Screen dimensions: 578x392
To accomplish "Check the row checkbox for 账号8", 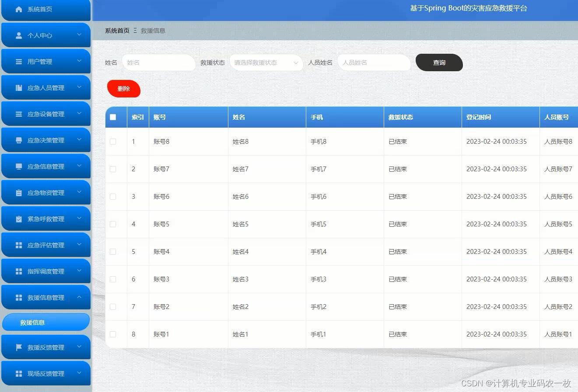I will pos(113,142).
